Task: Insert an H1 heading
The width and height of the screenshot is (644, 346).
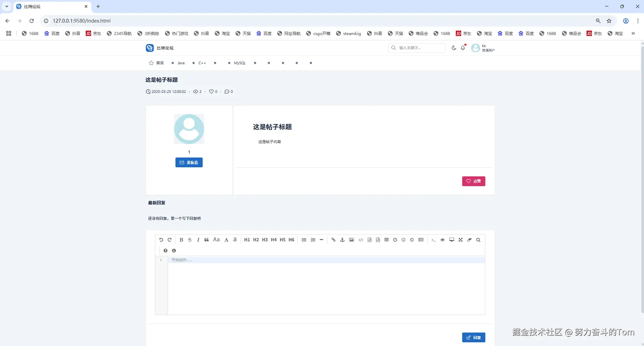Action: click(247, 240)
